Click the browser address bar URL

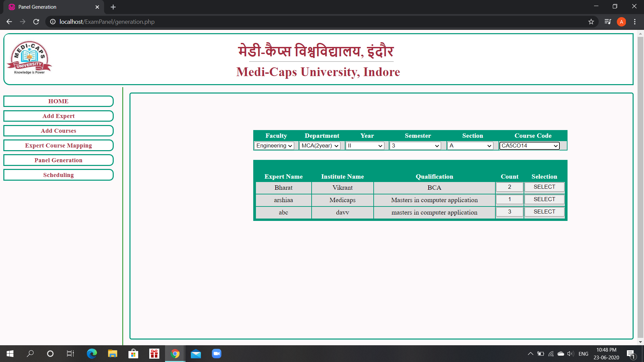click(107, 22)
